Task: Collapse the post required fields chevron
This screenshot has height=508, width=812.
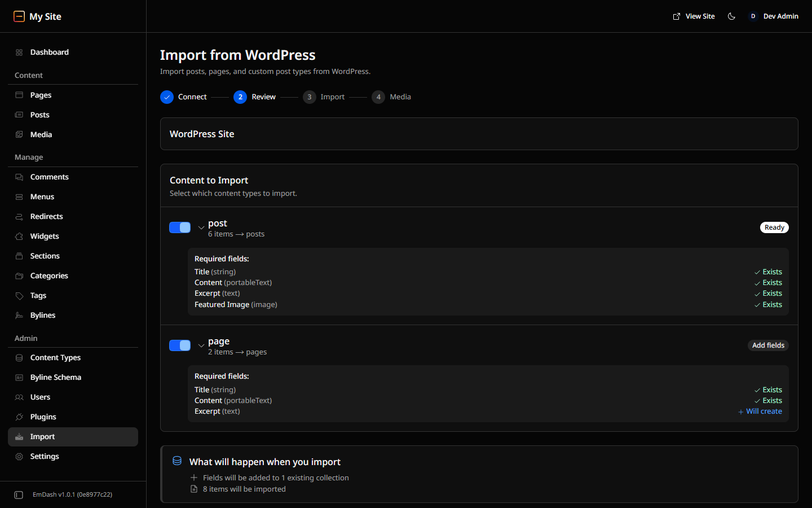Action: coord(201,228)
